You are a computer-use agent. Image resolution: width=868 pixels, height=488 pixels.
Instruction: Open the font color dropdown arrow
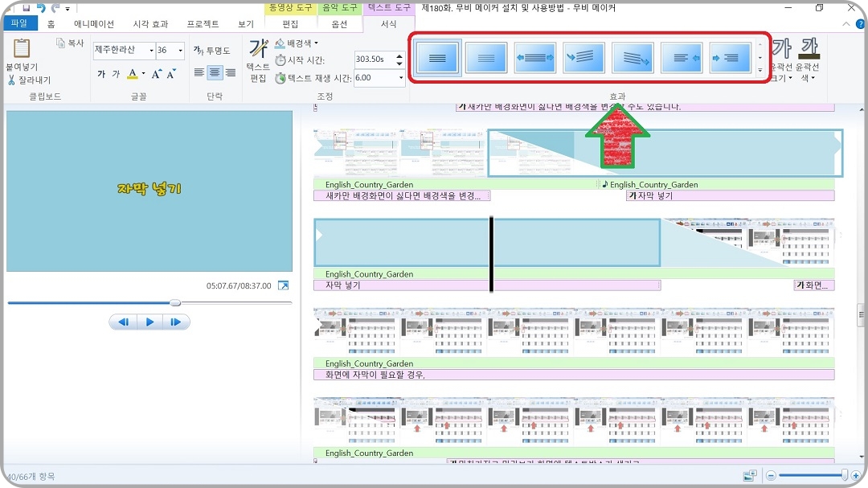click(143, 74)
